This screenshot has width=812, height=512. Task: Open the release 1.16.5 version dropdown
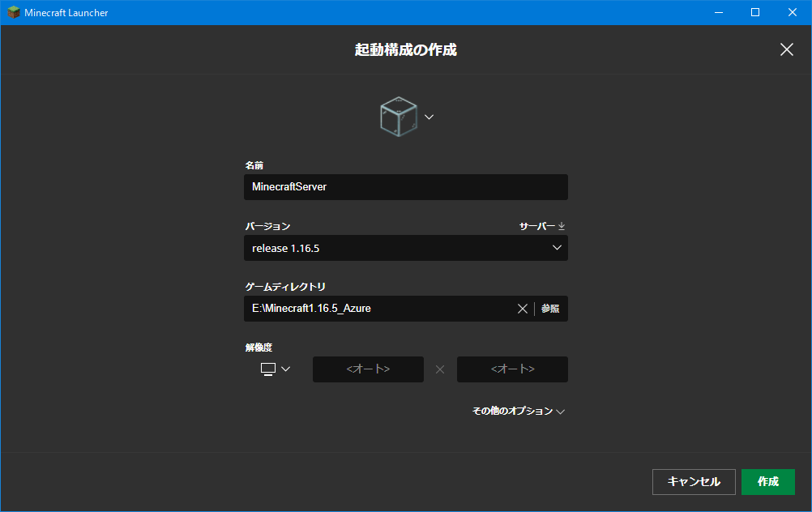coord(405,248)
